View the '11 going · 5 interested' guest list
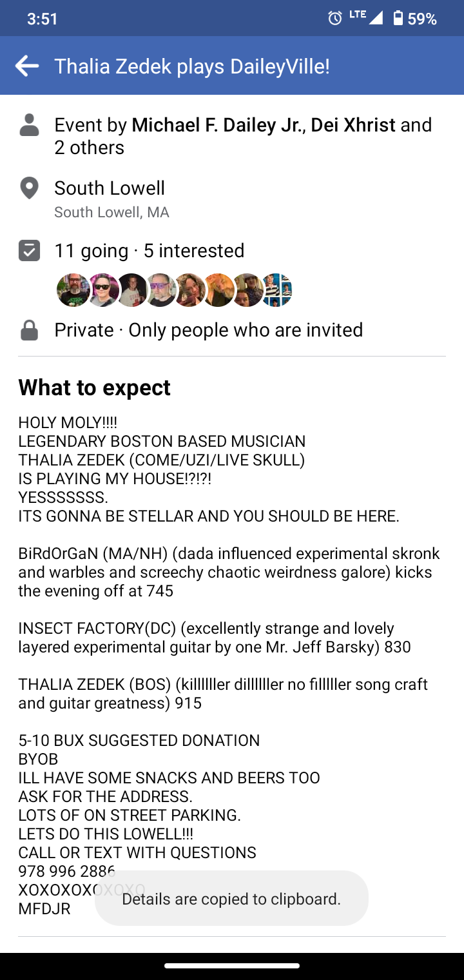Viewport: 464px width, 980px height. (x=150, y=251)
